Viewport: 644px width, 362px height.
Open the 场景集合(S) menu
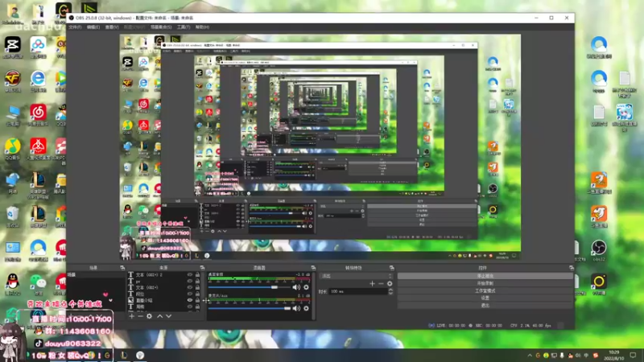(x=161, y=27)
